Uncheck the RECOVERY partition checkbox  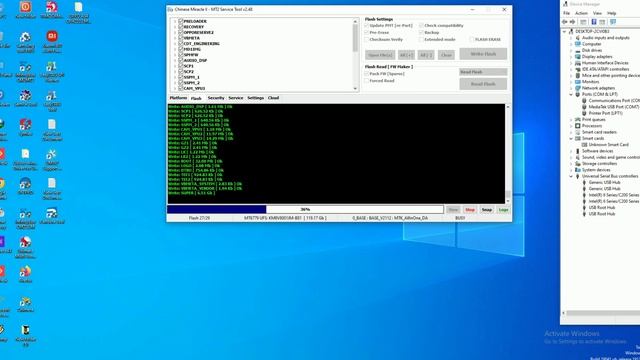coord(180,27)
